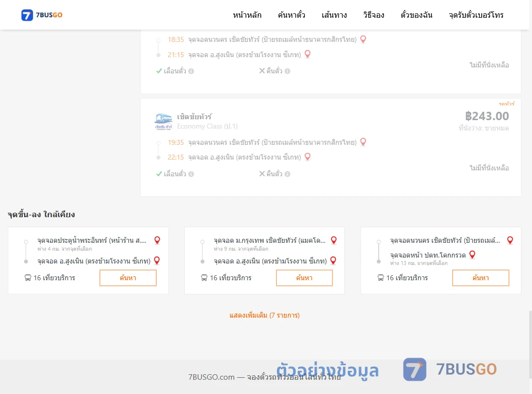Click ค้นหา for ม.กรุงเทพ route card
Screen dimensions: 532x394
[304, 278]
